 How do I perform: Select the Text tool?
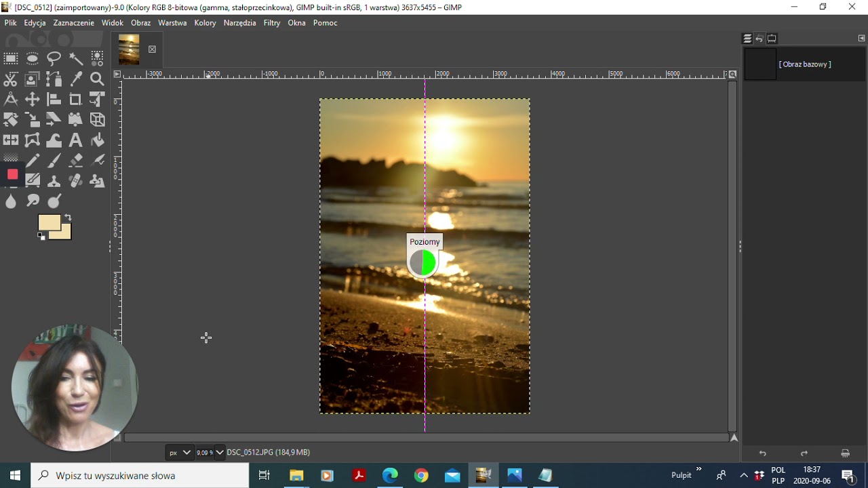pyautogui.click(x=76, y=140)
